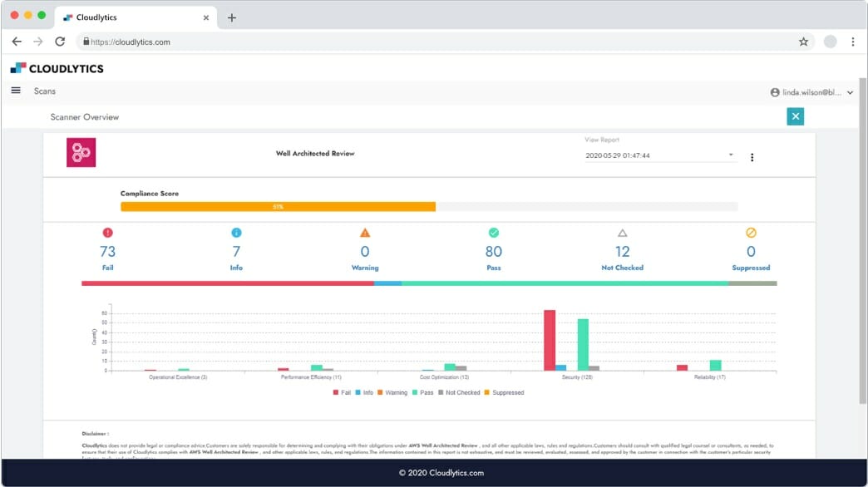Click the 'Security (128)' axis label
The height and width of the screenshot is (487, 868).
tap(577, 377)
